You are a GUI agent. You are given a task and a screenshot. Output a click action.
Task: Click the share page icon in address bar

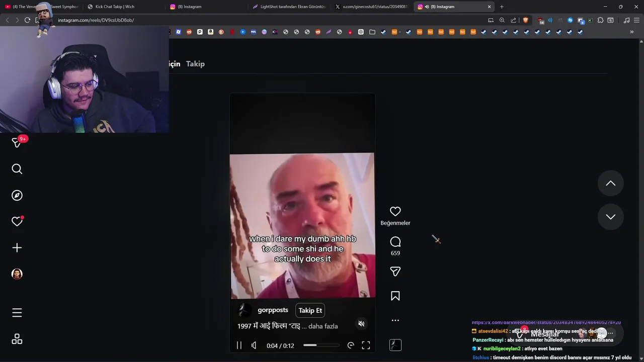(513, 20)
